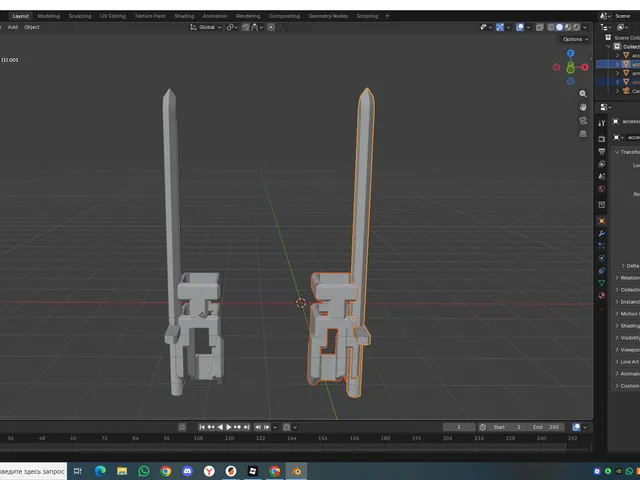Screen dimensions: 640x480
Task: Switch to Modeling workspace tab
Action: pyautogui.click(x=49, y=16)
